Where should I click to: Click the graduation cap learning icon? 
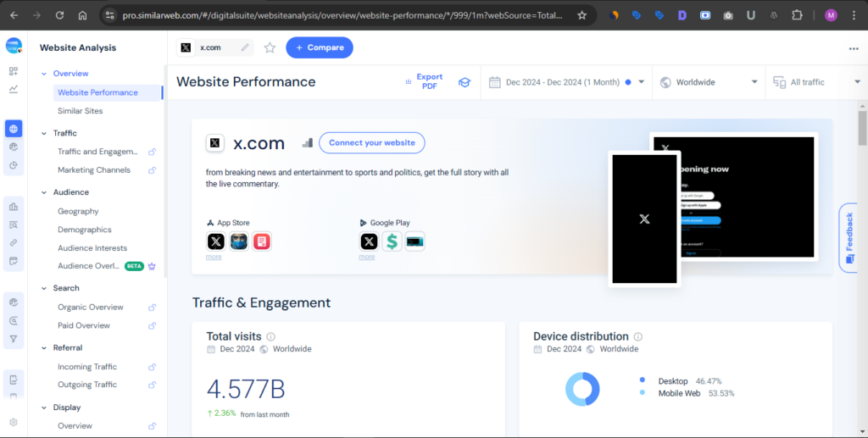point(465,82)
